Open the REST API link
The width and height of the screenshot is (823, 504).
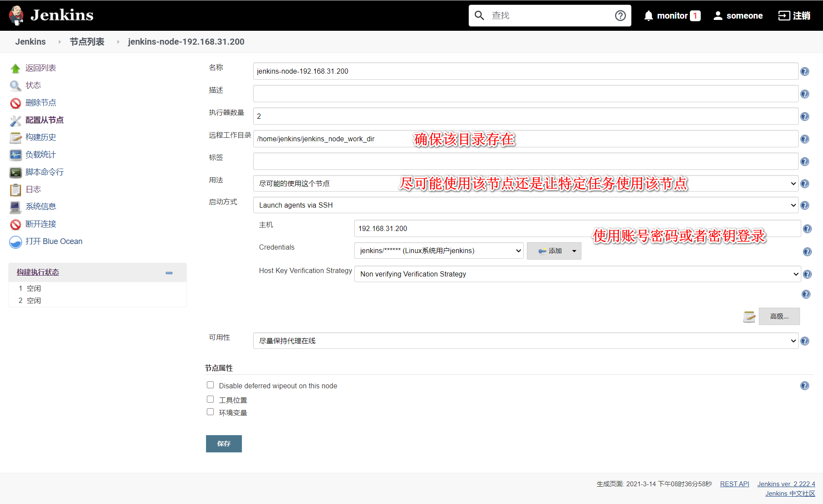(735, 484)
